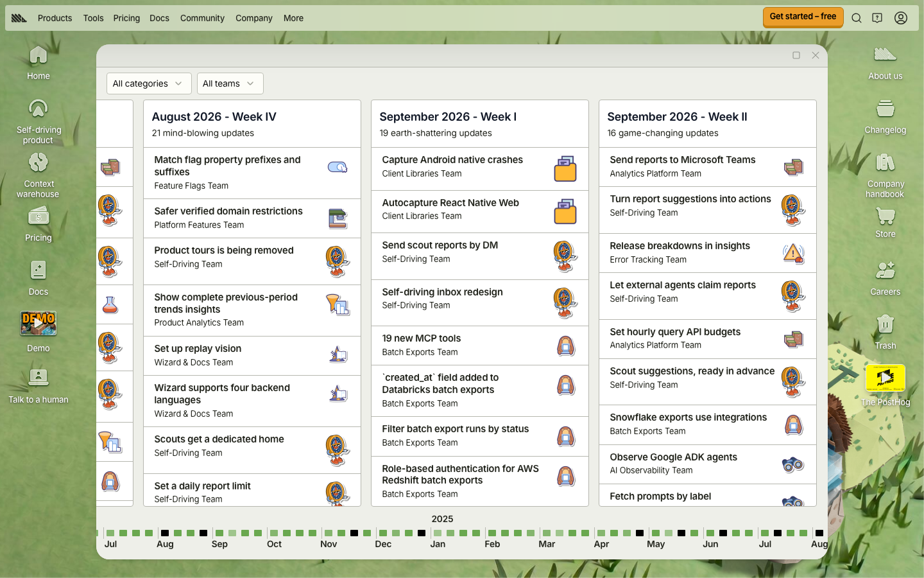Click the PostHog logo in the top bar
Image resolution: width=924 pixels, height=578 pixels.
[x=19, y=18]
